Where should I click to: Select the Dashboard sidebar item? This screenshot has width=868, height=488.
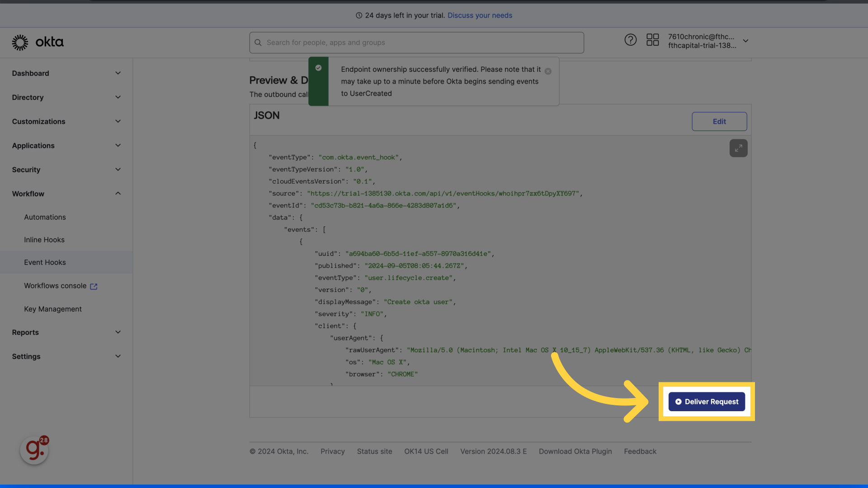pyautogui.click(x=30, y=73)
